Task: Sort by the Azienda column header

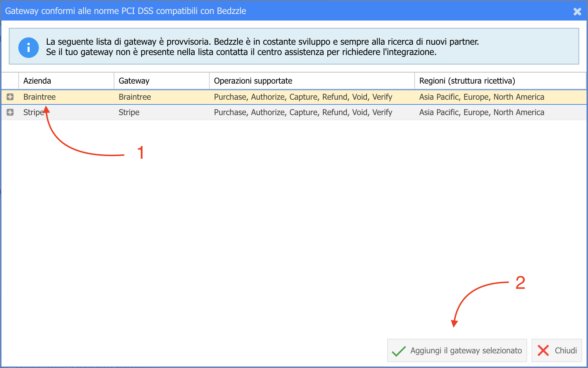Action: click(66, 81)
